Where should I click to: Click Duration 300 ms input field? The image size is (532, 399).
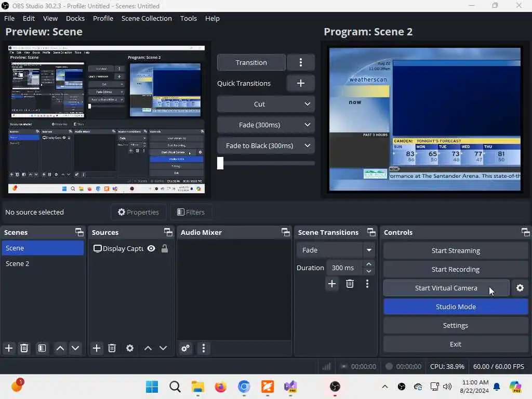pyautogui.click(x=345, y=268)
